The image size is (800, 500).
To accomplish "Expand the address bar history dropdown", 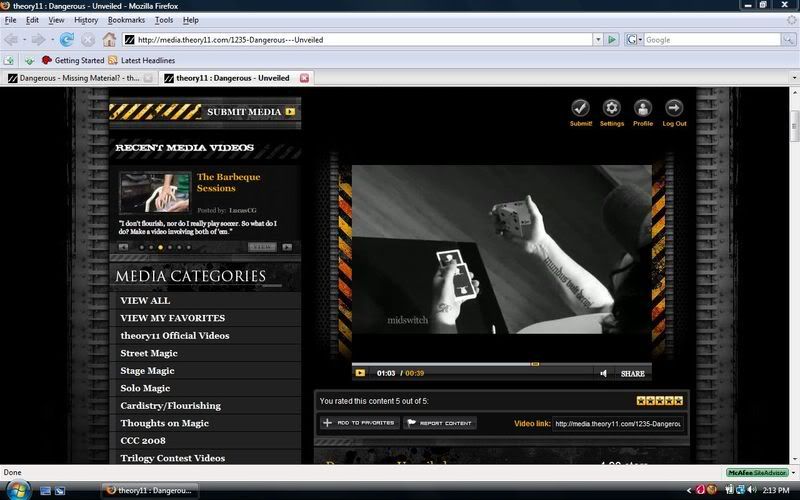I will pos(598,39).
